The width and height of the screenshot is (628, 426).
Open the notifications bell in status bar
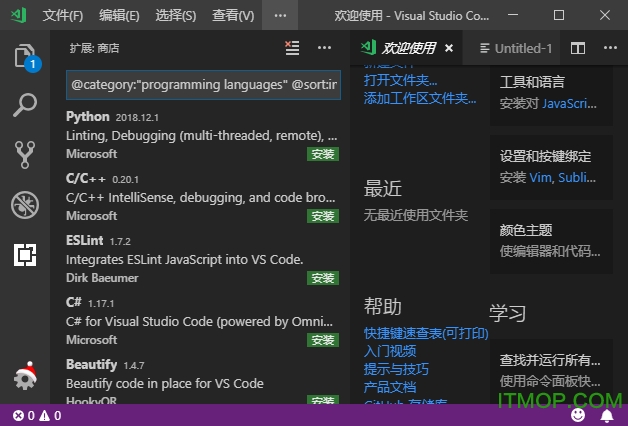pos(607,416)
